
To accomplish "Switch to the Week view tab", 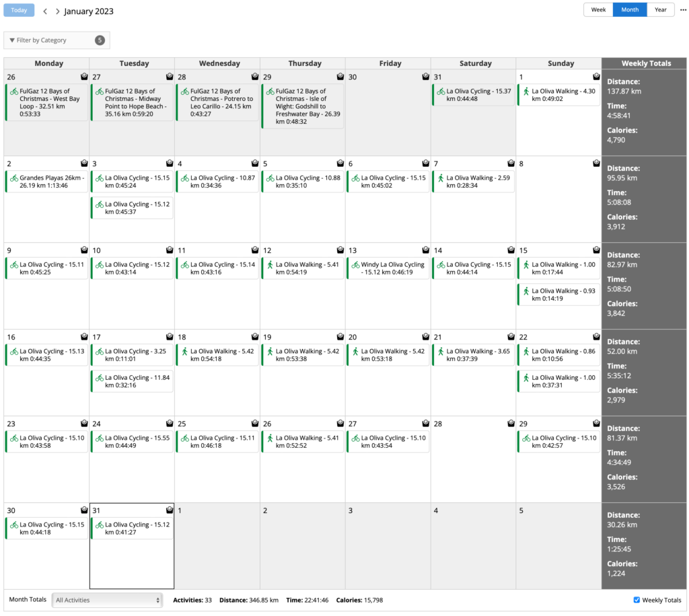I will pos(598,10).
